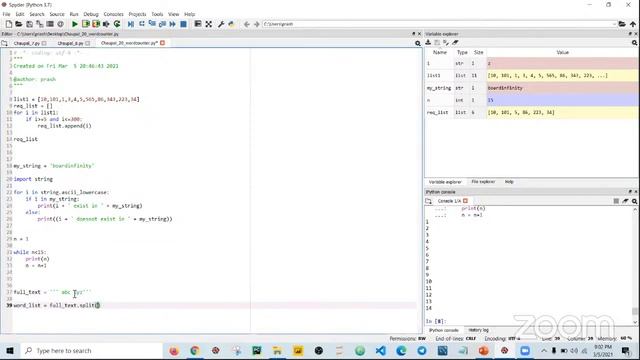Open the Help pane tab
The image size is (640, 360).
[509, 182]
